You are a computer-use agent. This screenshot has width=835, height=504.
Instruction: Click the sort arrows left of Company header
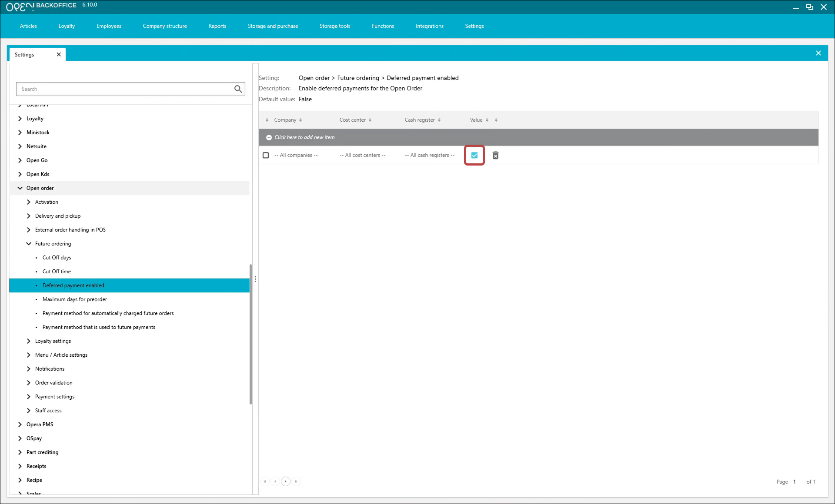click(267, 120)
